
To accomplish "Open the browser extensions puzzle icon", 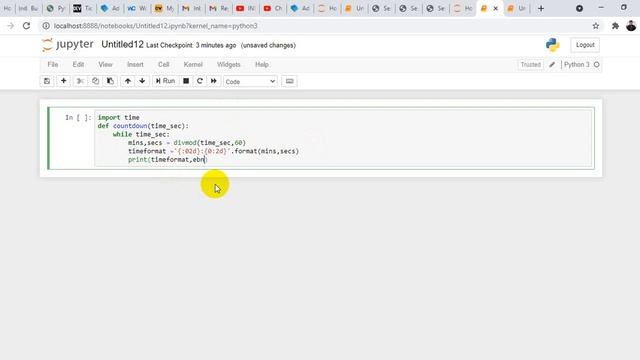I will (x=615, y=26).
